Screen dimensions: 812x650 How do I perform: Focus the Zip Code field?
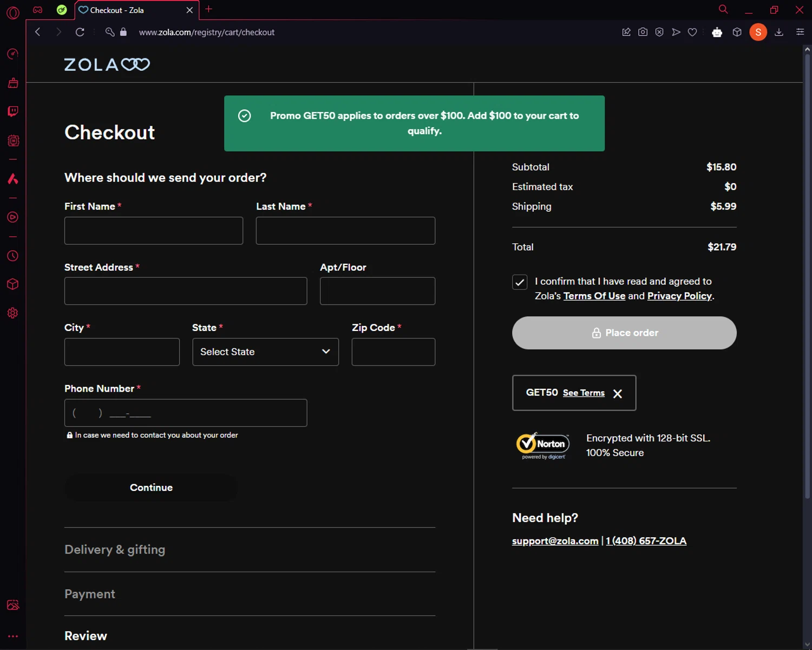pos(394,352)
